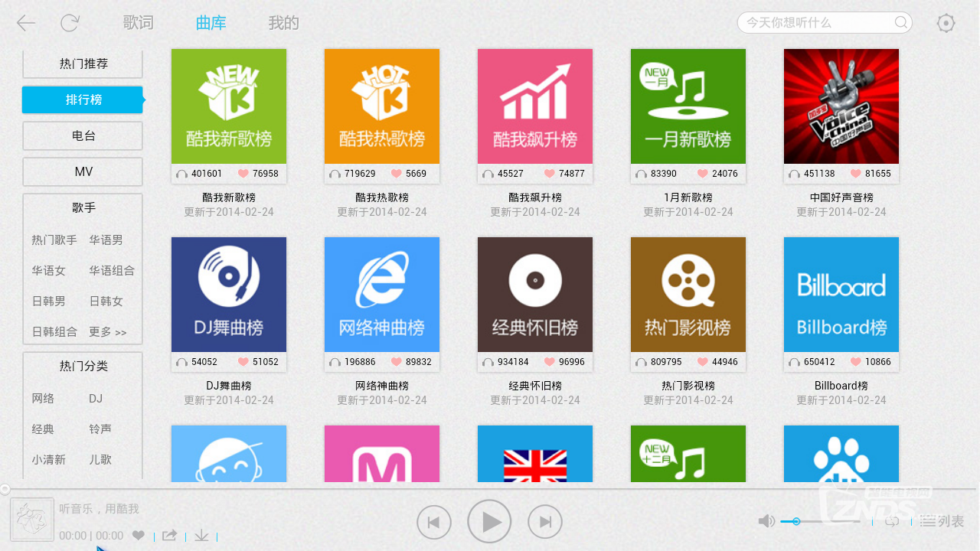Open the MV sidebar section
This screenshot has height=551, width=980.
pos(83,171)
